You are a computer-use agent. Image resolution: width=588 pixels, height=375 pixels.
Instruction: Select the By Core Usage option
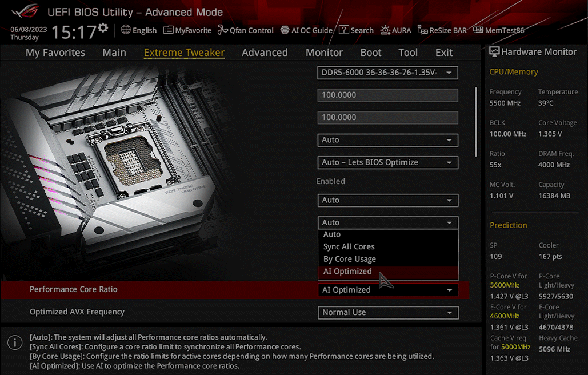point(350,259)
